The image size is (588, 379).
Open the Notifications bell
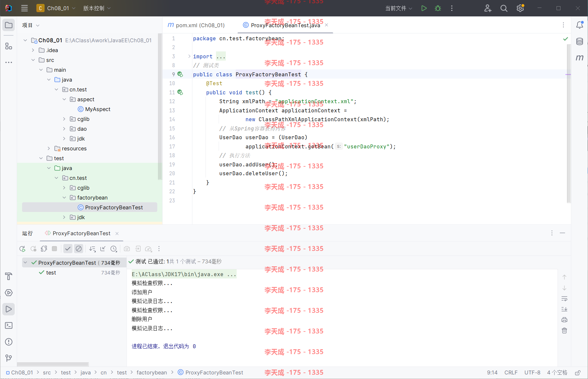[579, 25]
